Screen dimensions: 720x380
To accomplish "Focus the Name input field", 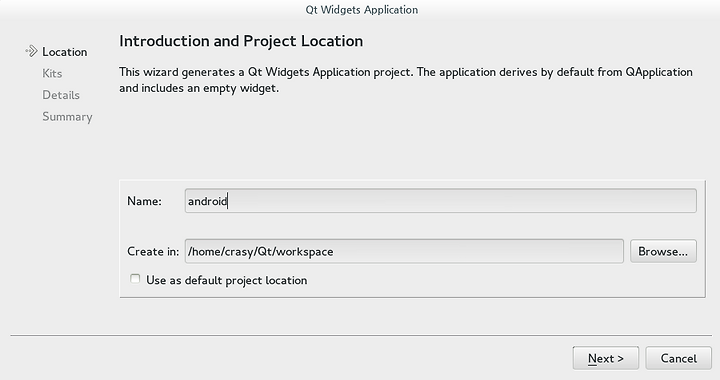I will [x=440, y=201].
